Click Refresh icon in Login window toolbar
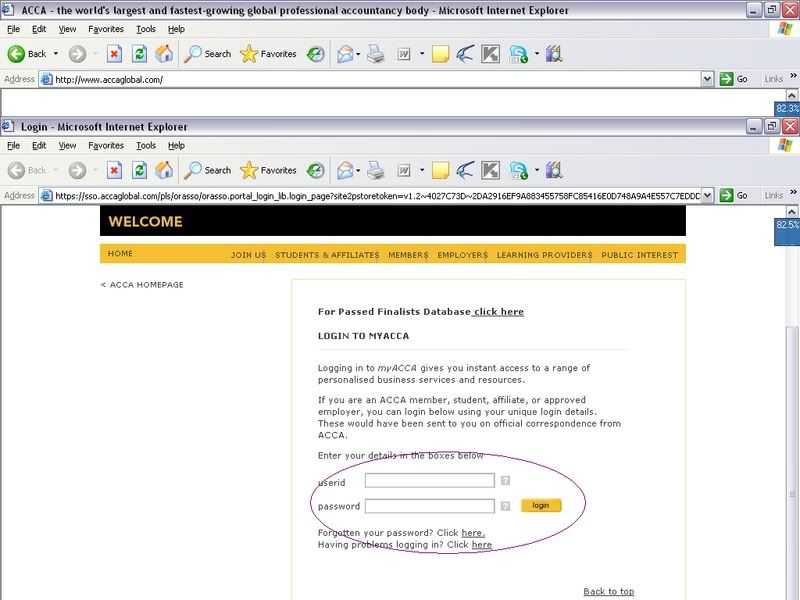 [139, 170]
